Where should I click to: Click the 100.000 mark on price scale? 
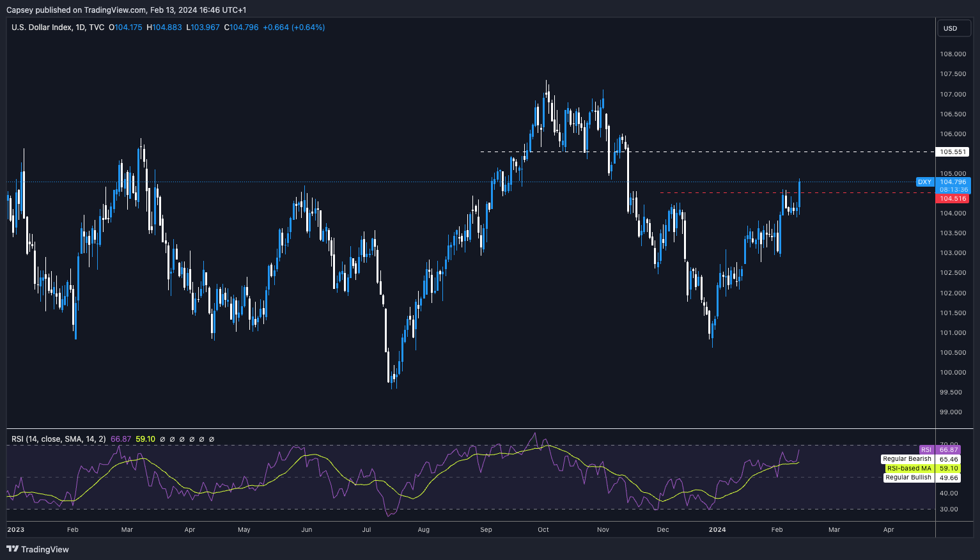pyautogui.click(x=953, y=373)
